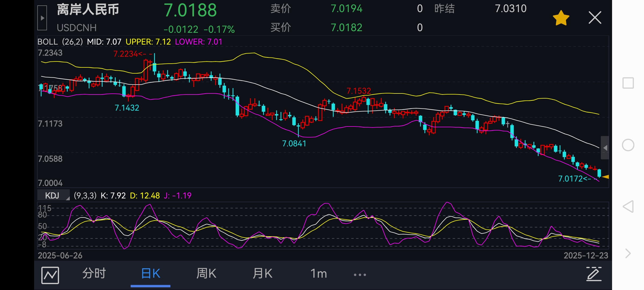Open the drawing pencil tool
The height and width of the screenshot is (290, 644).
click(x=594, y=274)
